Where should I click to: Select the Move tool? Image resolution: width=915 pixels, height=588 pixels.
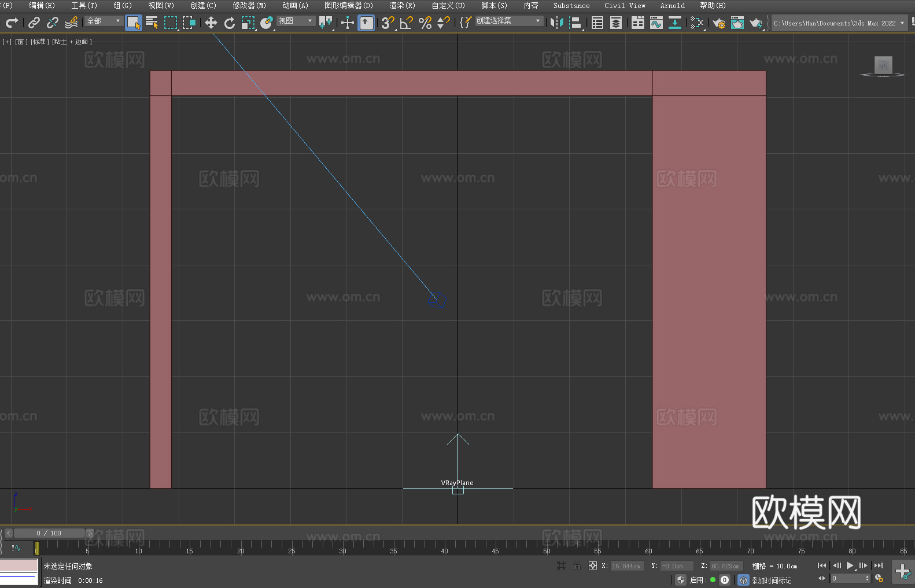tap(211, 23)
